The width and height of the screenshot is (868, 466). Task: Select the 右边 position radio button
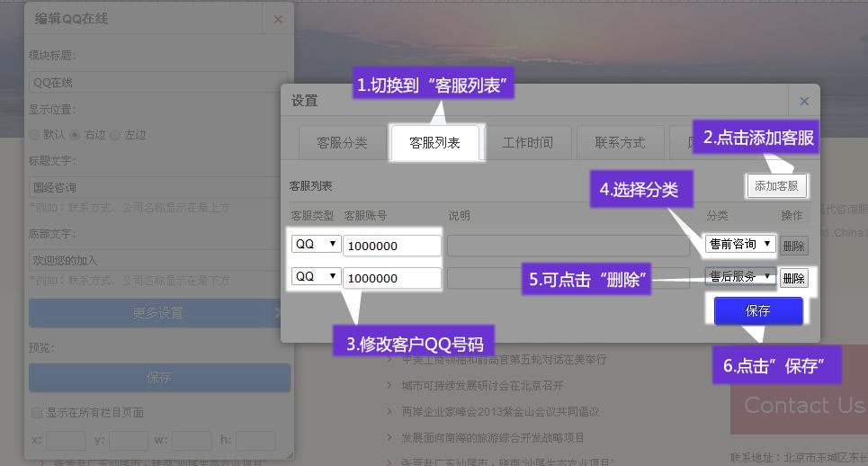(x=75, y=135)
